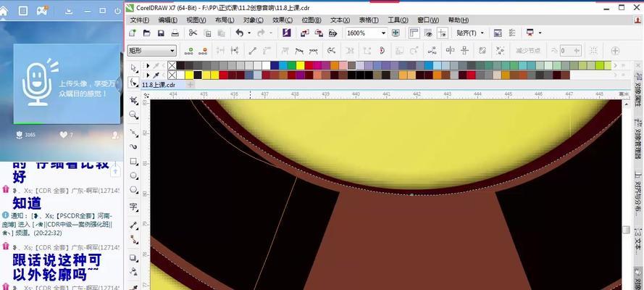Select the Shape tool in toolbox
This screenshot has width=644, height=290.
coord(133,83)
